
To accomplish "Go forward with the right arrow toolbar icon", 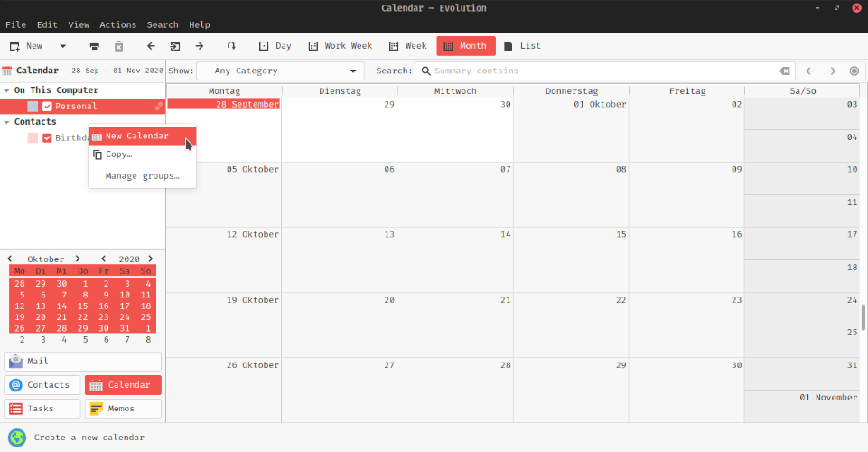I will click(x=200, y=46).
